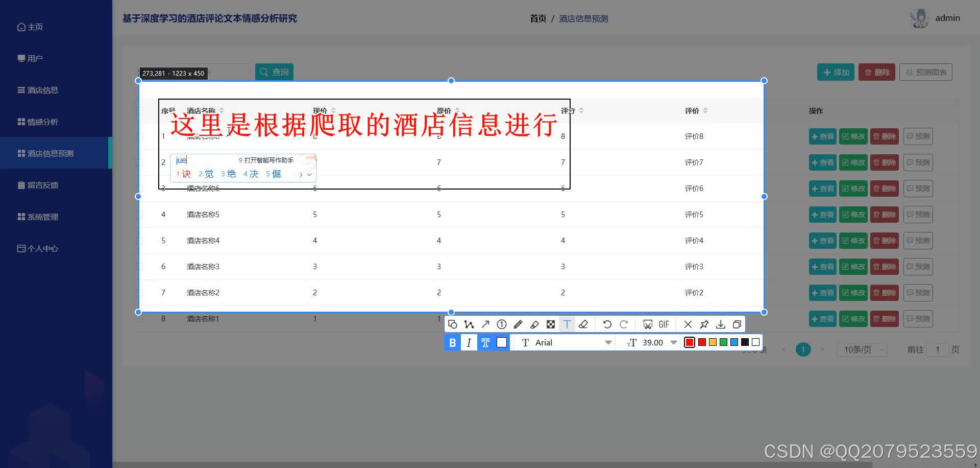Image resolution: width=980 pixels, height=468 pixels.
Task: Select the Pencil drawing tool
Action: click(x=518, y=324)
